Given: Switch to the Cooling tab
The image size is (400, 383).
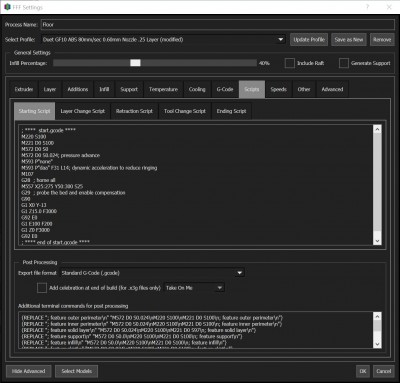Looking at the screenshot, I should pyautogui.click(x=197, y=89).
